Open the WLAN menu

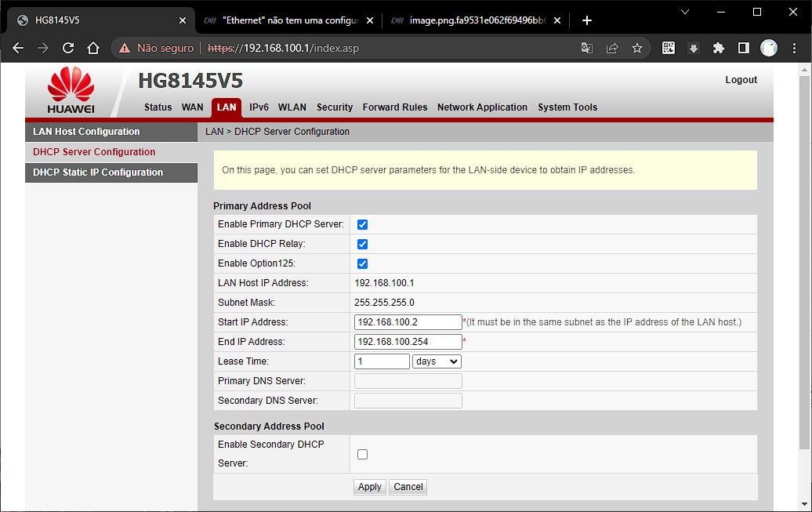[292, 107]
